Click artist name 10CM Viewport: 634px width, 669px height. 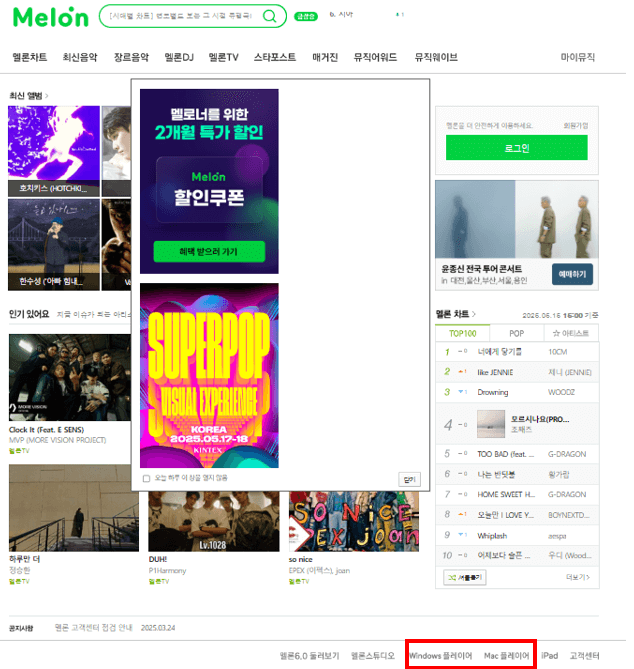click(557, 352)
